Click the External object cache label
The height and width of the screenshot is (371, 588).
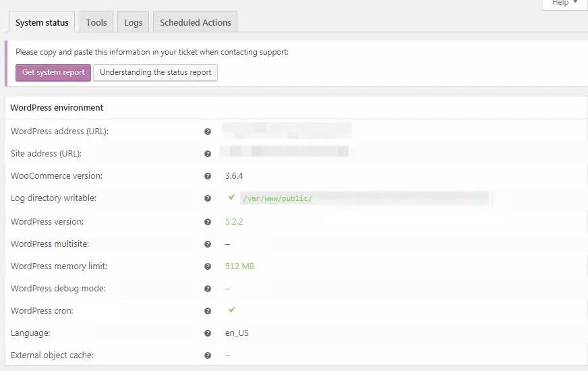click(x=52, y=355)
